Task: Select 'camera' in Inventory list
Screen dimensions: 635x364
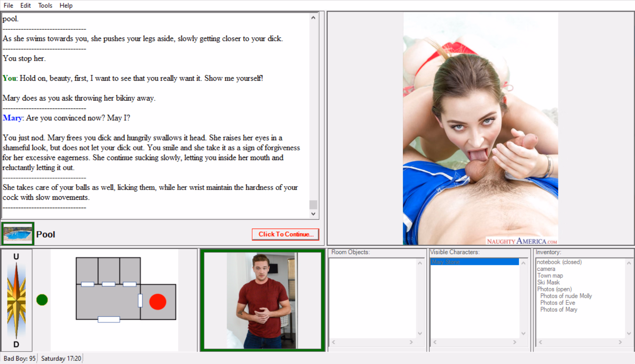Action: (546, 269)
